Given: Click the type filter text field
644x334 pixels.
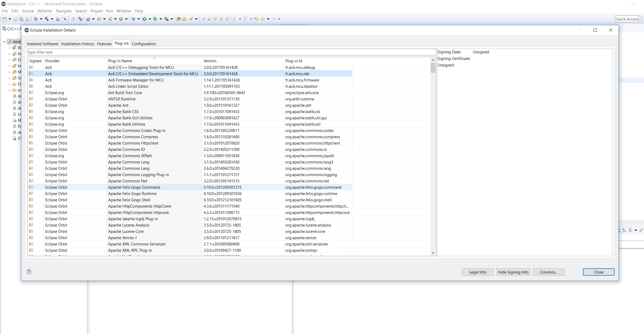Looking at the screenshot, I should coord(232,52).
